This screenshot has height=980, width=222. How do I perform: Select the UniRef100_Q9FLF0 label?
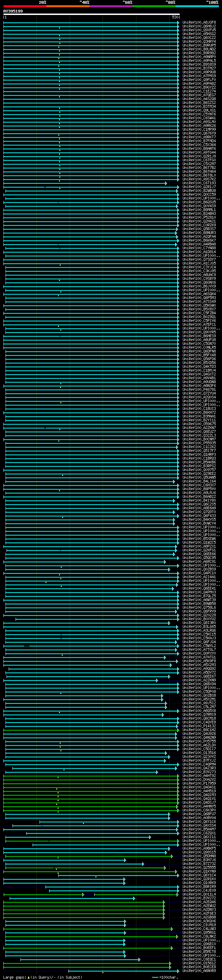(x=199, y=80)
